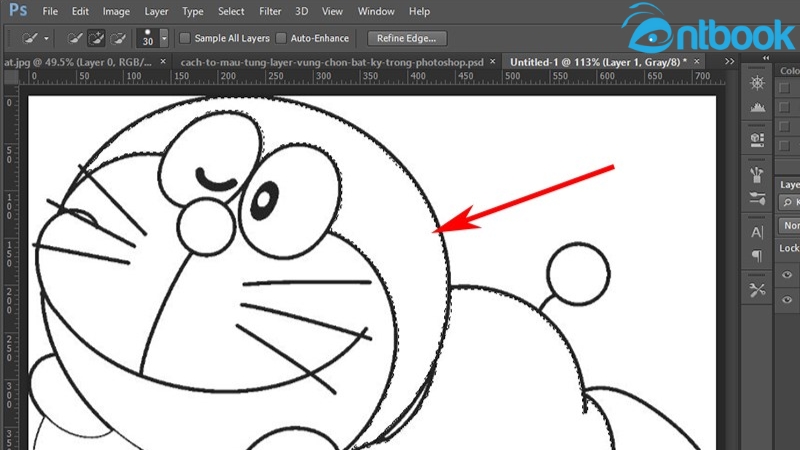This screenshot has height=450, width=800.
Task: Close the cach-to-mau-tung-layer psd tab
Action: [x=492, y=61]
